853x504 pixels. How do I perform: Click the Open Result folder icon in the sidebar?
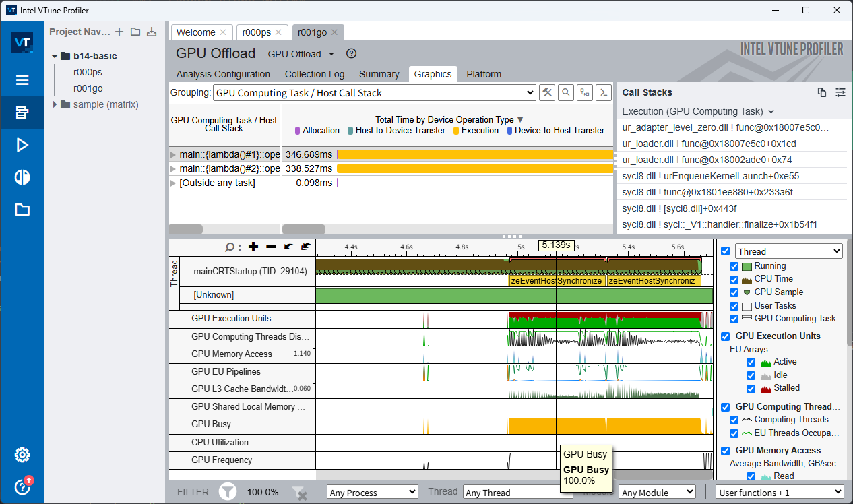22,210
